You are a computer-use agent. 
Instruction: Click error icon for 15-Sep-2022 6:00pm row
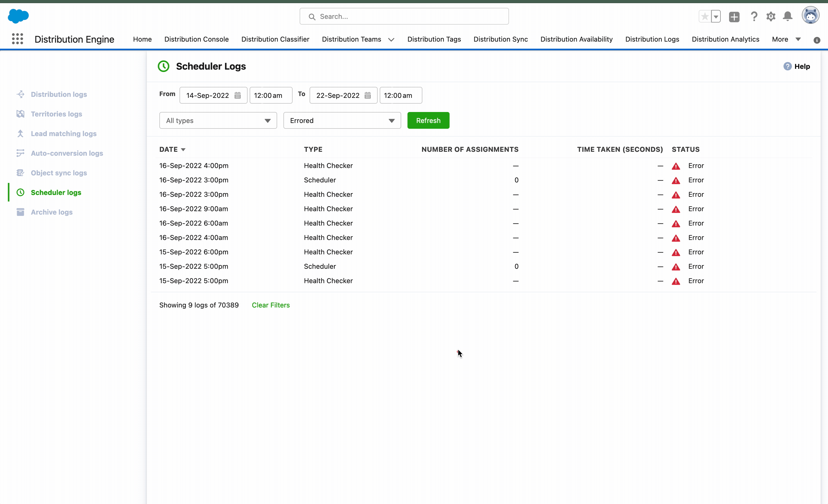[676, 252]
